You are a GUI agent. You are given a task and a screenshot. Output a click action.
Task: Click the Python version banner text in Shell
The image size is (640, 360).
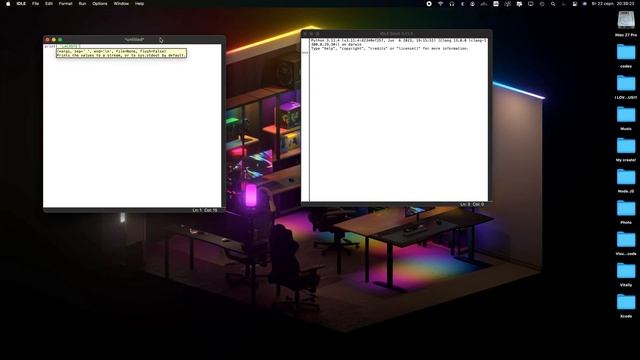coord(398,44)
